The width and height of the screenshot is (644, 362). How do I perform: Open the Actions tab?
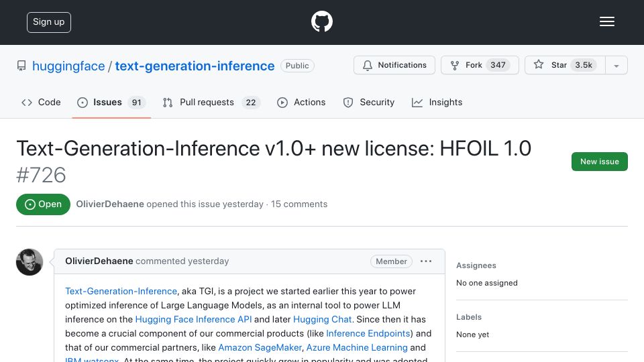click(301, 102)
